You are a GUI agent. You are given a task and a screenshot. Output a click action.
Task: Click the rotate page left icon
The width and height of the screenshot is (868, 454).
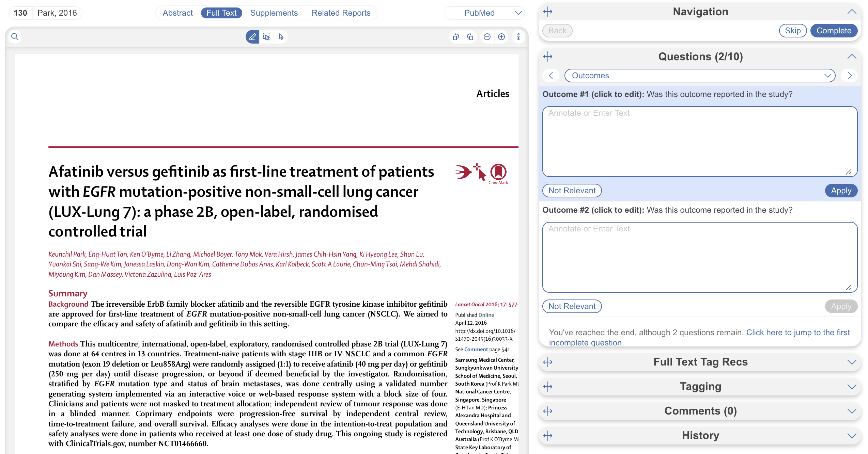coord(456,37)
